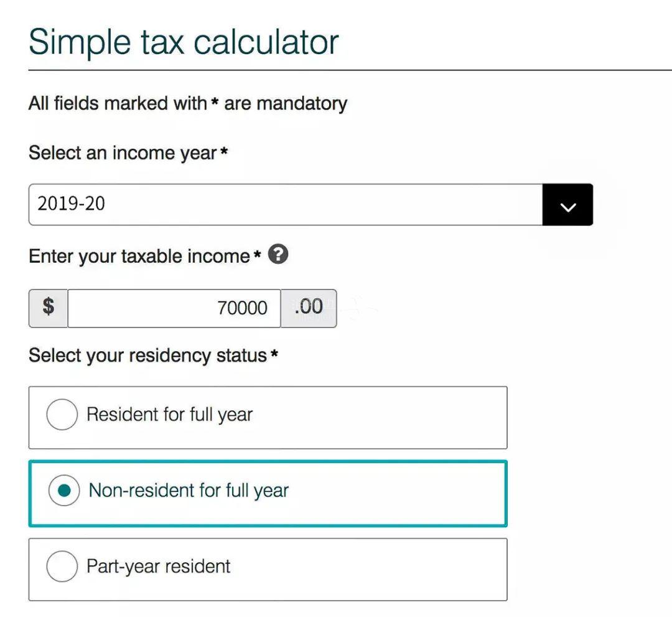The width and height of the screenshot is (672, 617).
Task: Select the Resident for full year radio circle
Action: [62, 414]
